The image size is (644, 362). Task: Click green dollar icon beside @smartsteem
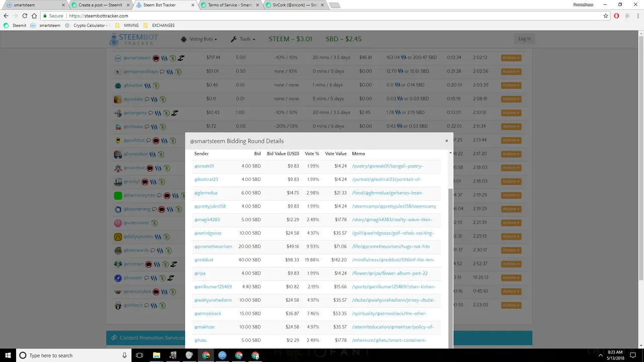(x=173, y=58)
